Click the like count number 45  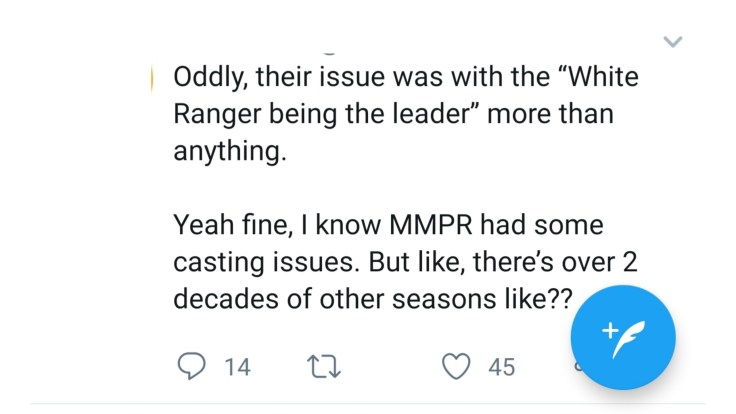(x=501, y=367)
